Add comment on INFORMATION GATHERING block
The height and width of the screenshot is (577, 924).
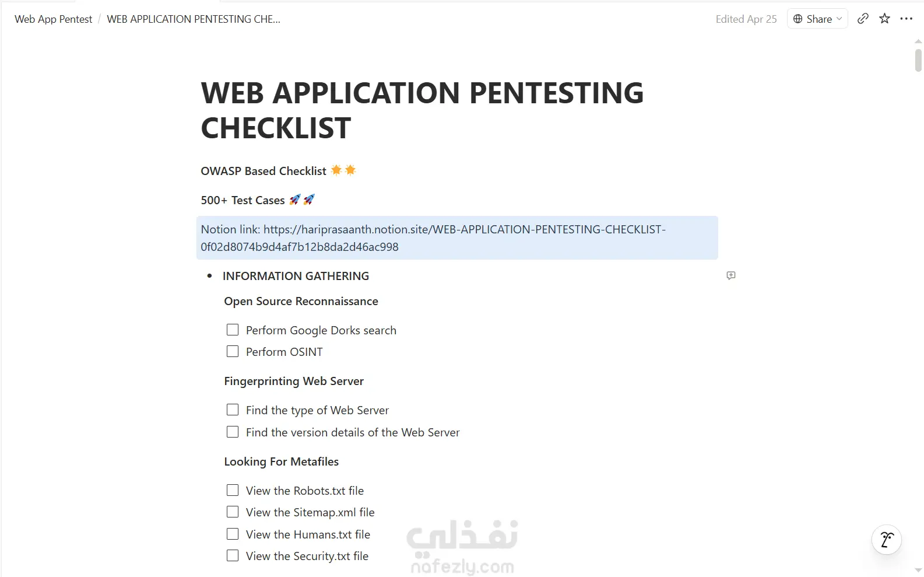(731, 275)
